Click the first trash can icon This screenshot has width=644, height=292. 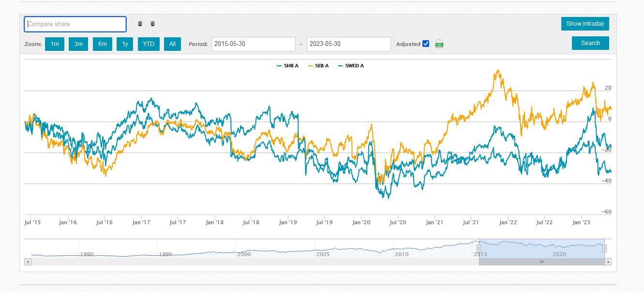pyautogui.click(x=140, y=24)
